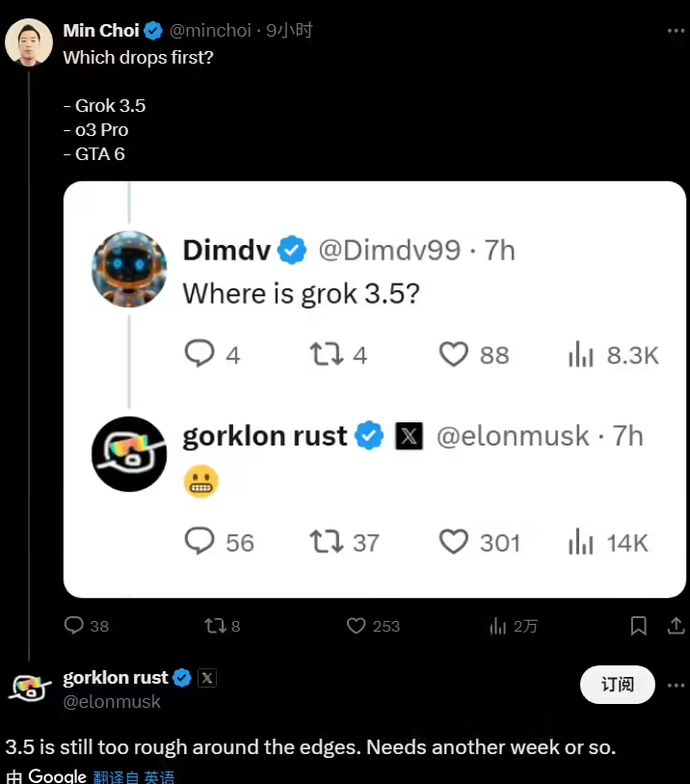Open the quoted tweet screenshot image
Image resolution: width=690 pixels, height=784 pixels.
375,389
